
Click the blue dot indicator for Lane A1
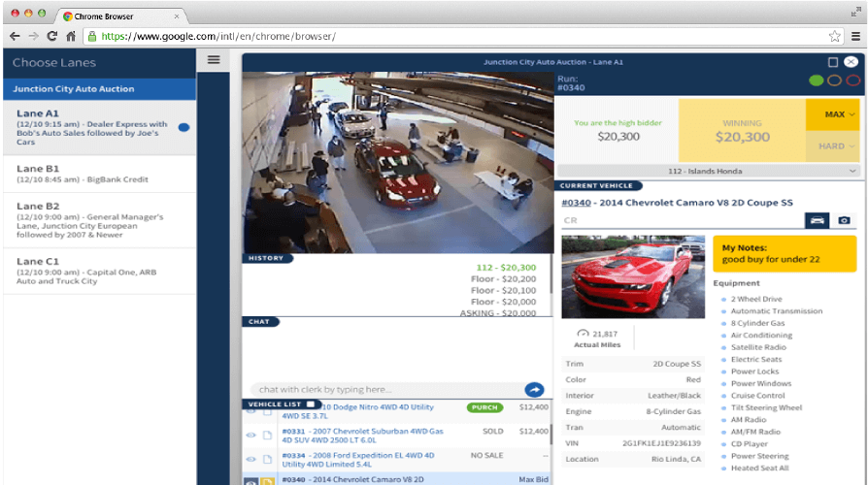(x=184, y=127)
